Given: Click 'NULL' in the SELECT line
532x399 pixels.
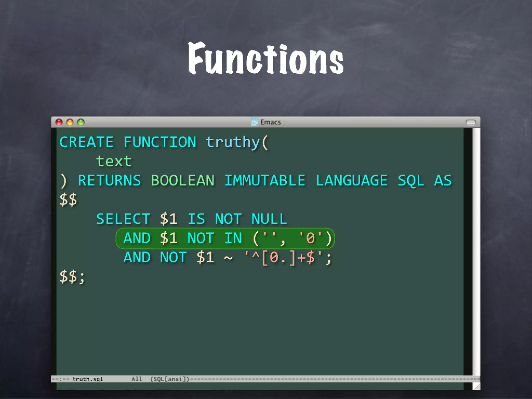Looking at the screenshot, I should tap(269, 219).
